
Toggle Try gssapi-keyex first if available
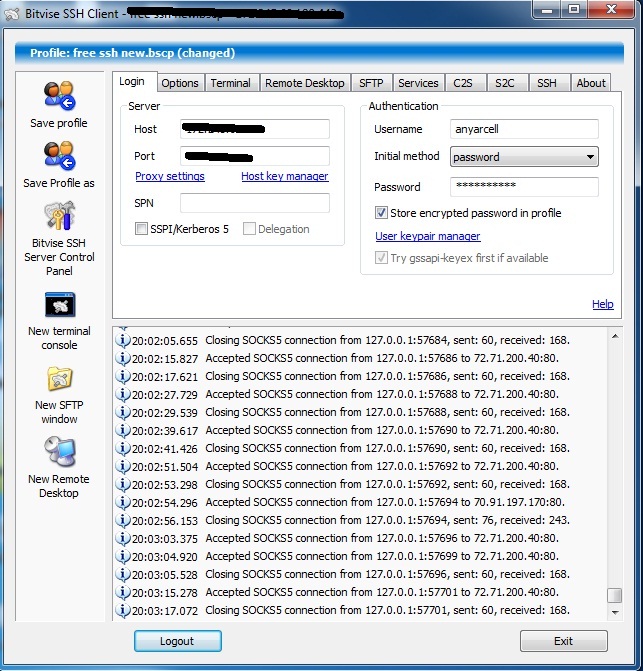[x=381, y=258]
